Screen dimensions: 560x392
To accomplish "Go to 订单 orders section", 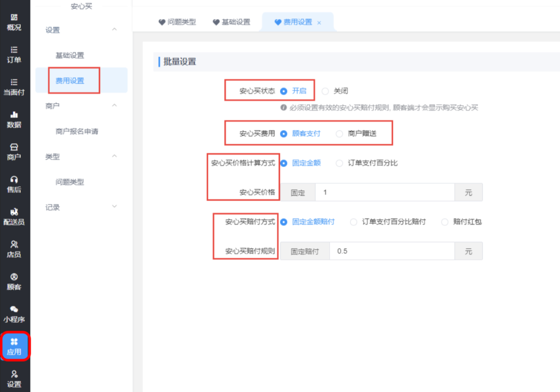I will click(14, 54).
